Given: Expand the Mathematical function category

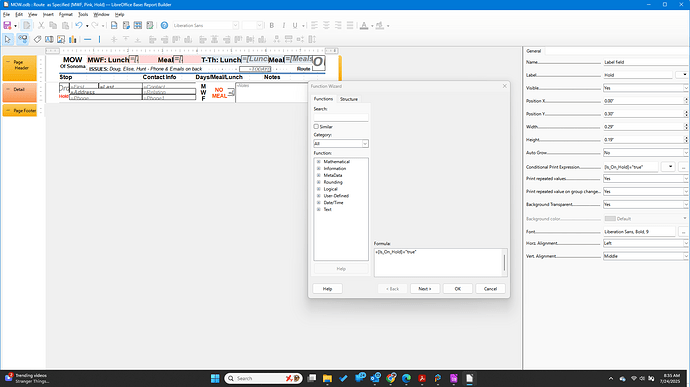Looking at the screenshot, I should pos(319,162).
